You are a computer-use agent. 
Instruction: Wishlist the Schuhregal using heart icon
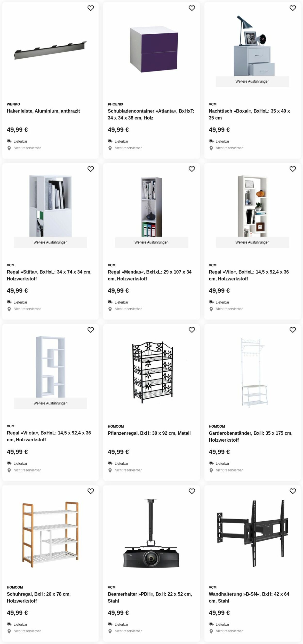pyautogui.click(x=90, y=491)
